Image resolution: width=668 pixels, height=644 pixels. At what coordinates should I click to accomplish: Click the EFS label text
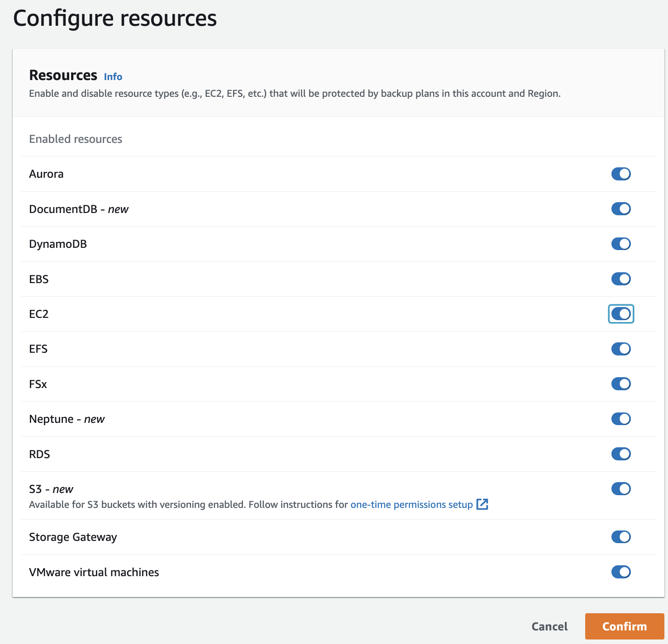pyautogui.click(x=38, y=349)
